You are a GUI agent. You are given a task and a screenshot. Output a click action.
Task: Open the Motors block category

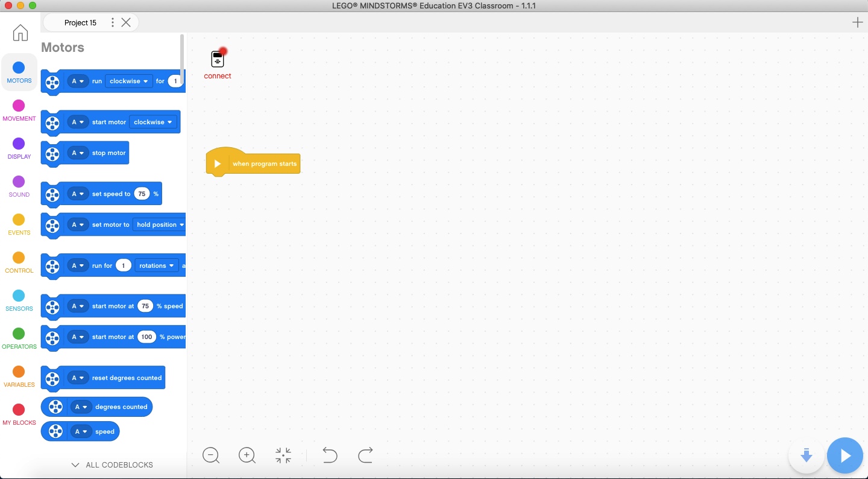click(19, 72)
